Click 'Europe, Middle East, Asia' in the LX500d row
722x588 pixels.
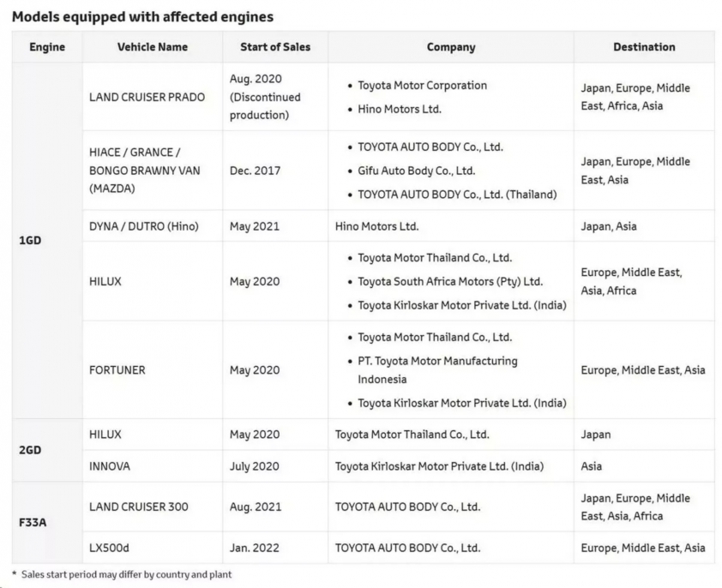pos(643,548)
